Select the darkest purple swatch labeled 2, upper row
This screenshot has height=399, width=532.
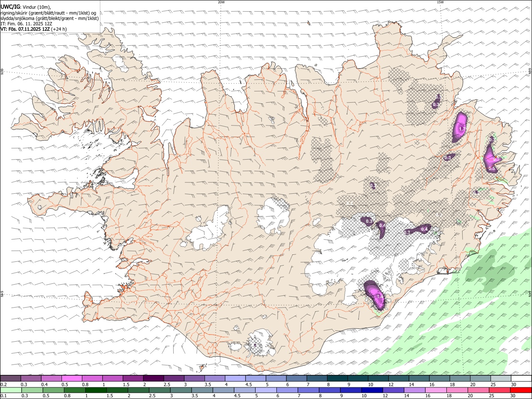(153, 379)
